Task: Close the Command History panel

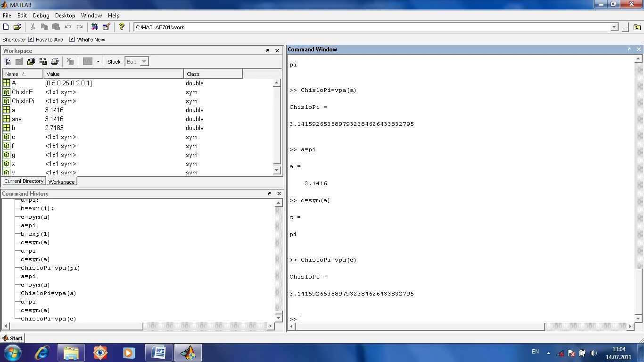Action: [x=279, y=193]
